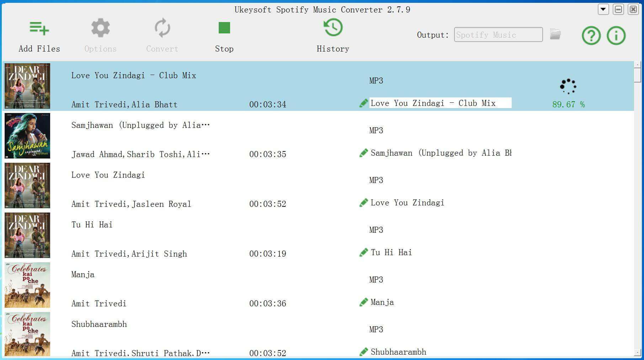Click artist Jawad Ahmad,Sharib Toshi,Ali…
The width and height of the screenshot is (644, 360).
(x=140, y=154)
